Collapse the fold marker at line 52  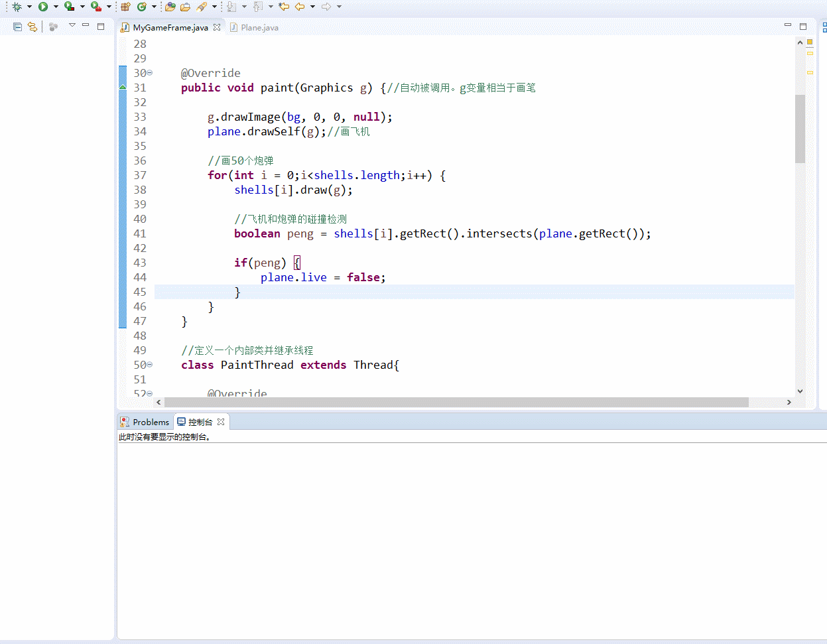click(x=150, y=393)
